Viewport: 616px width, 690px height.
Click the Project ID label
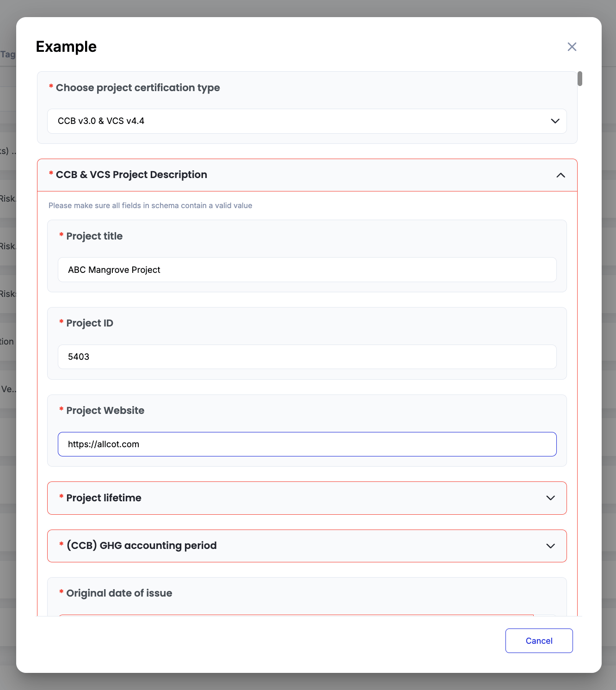coord(90,323)
